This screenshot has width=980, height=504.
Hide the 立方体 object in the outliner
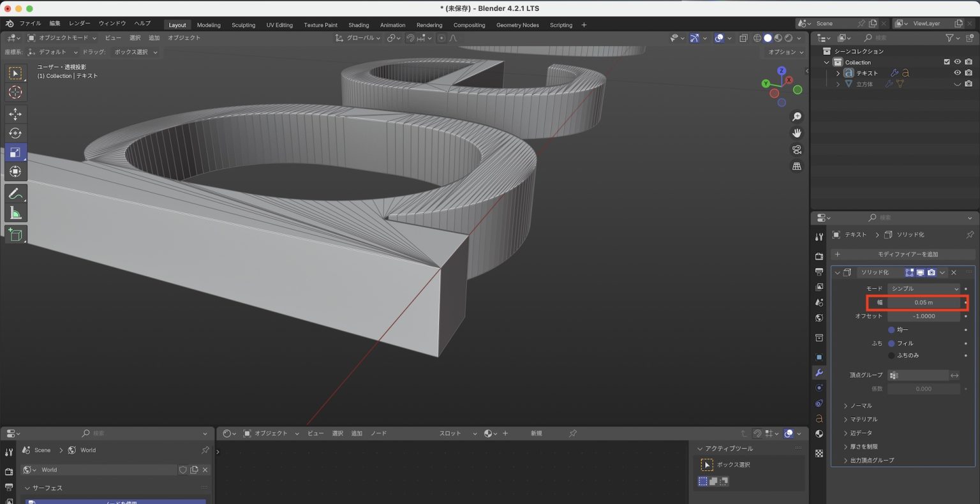coord(957,84)
